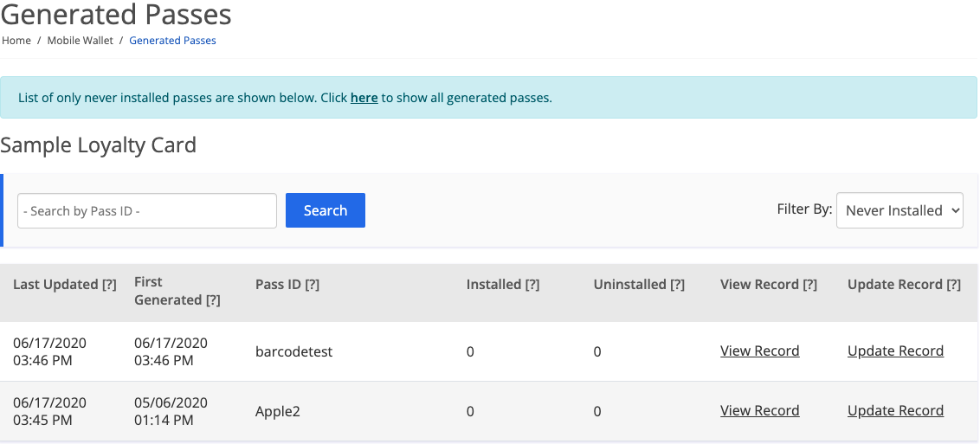980x444 pixels.
Task: Click the help marker beside First Generated
Action: click(212, 300)
